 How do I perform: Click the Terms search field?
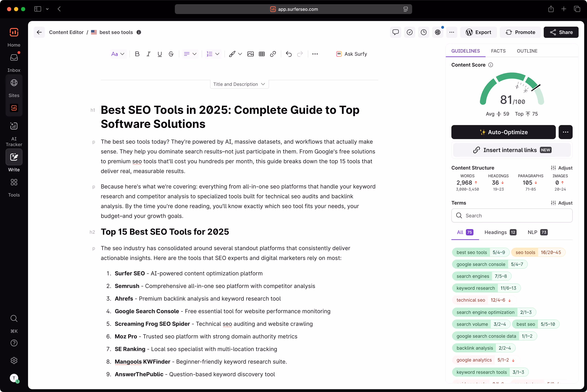(x=512, y=215)
